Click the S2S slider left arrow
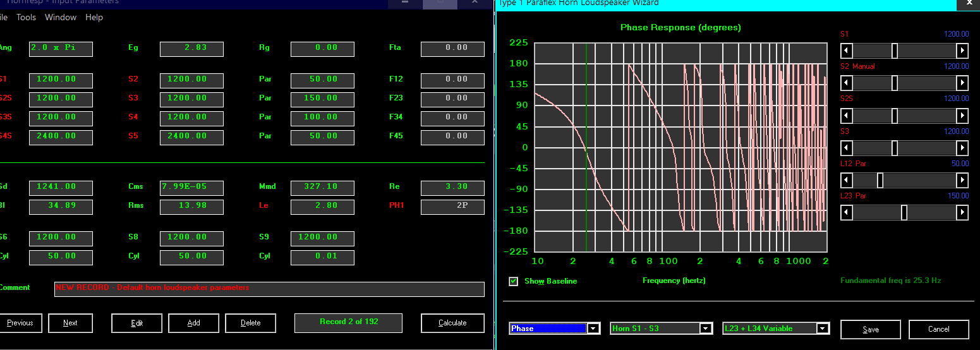The height and width of the screenshot is (350, 980). pos(847,116)
